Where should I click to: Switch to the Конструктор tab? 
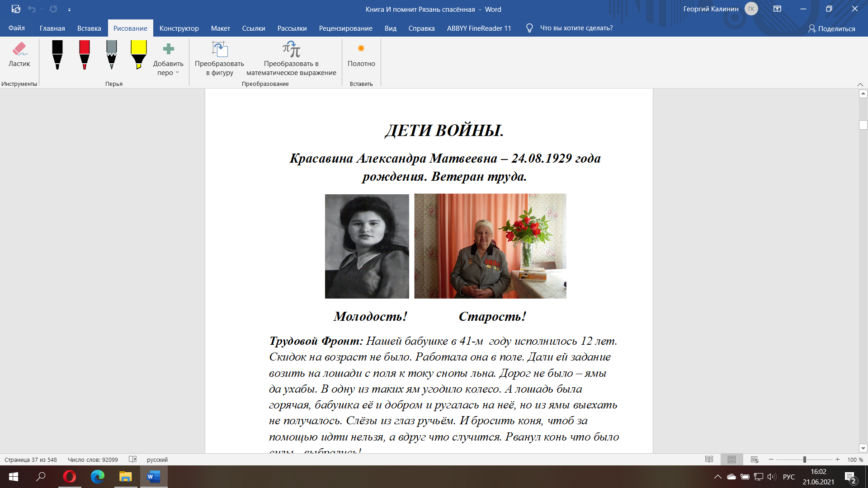click(x=179, y=28)
